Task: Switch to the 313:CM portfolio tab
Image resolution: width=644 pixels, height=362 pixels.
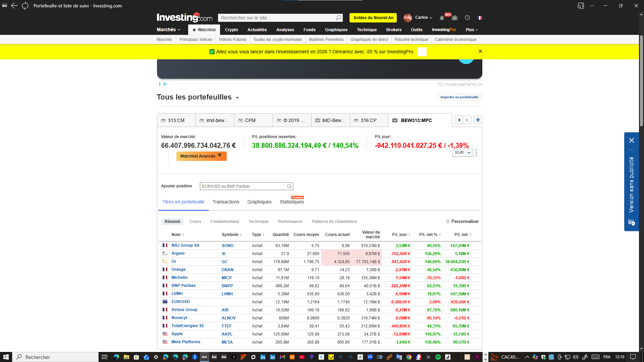Action: coord(176,120)
